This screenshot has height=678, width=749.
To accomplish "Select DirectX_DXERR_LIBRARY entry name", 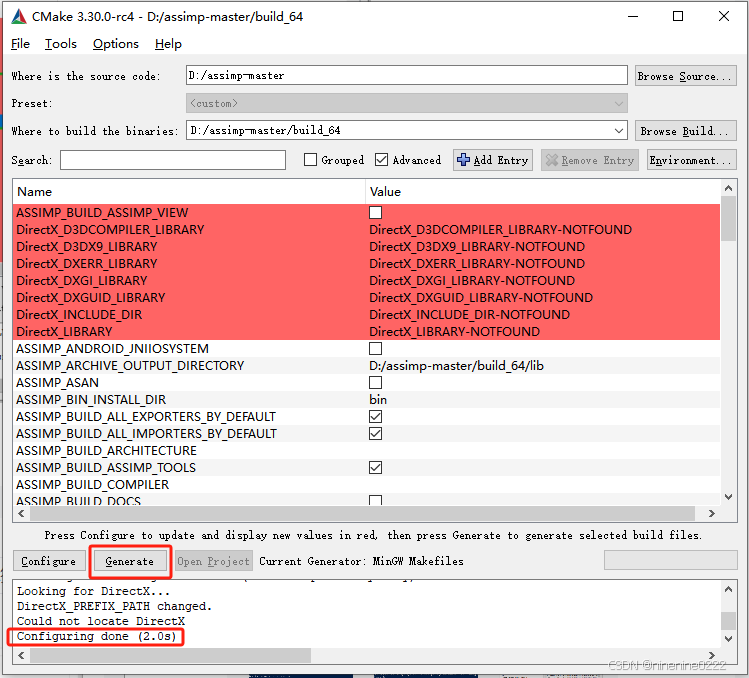I will pyautogui.click(x=86, y=264).
